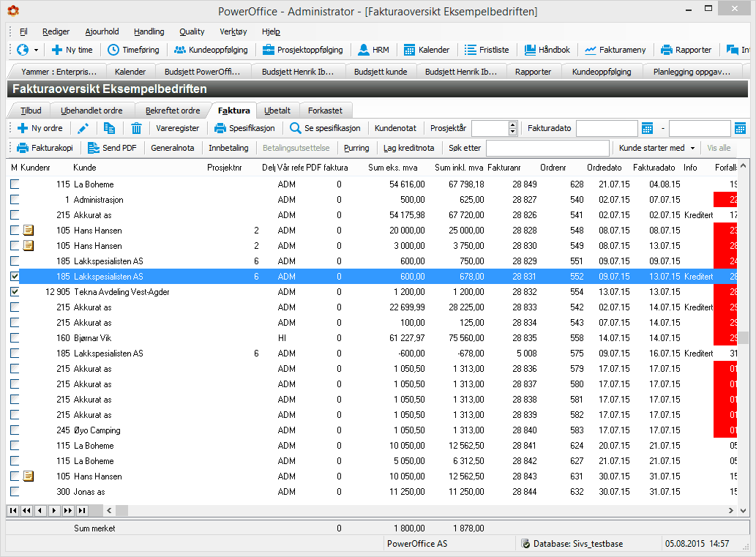
Task: Click the Purring button
Action: [x=356, y=148]
